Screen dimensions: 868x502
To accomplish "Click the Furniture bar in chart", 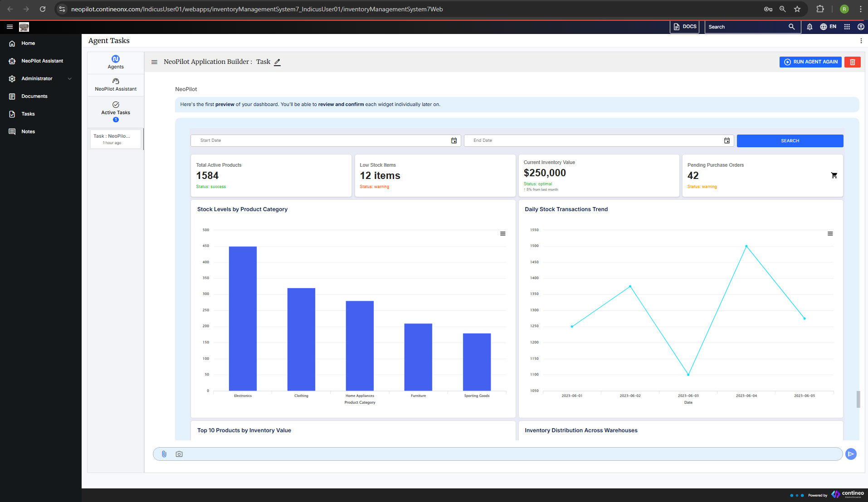I will (x=418, y=357).
